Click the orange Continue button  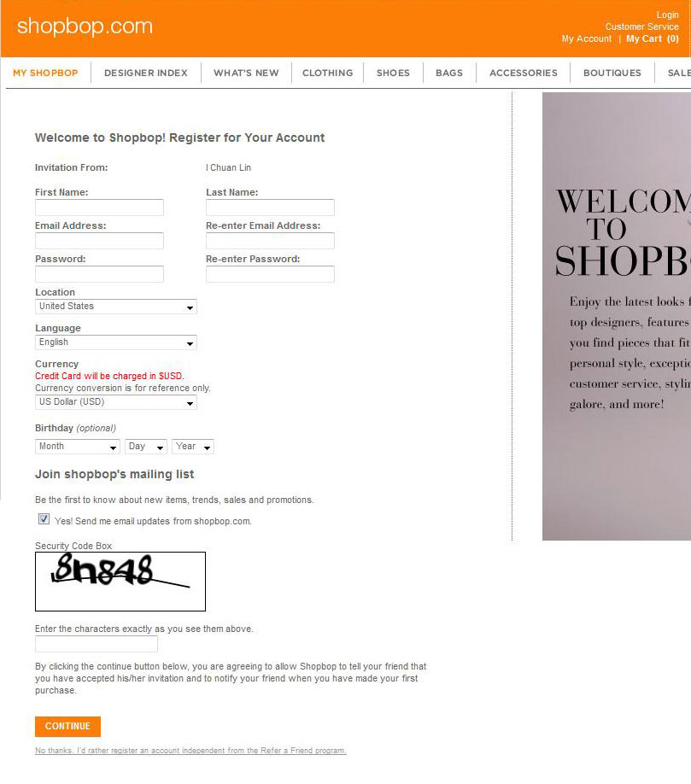click(x=68, y=727)
